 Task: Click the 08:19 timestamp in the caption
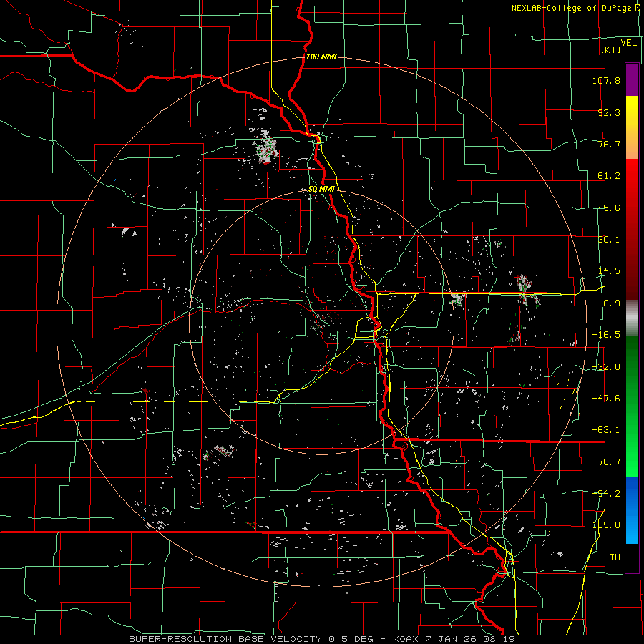(500, 639)
